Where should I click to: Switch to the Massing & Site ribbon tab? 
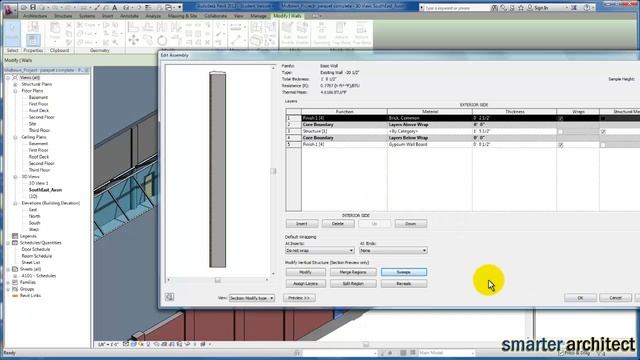tap(182, 16)
